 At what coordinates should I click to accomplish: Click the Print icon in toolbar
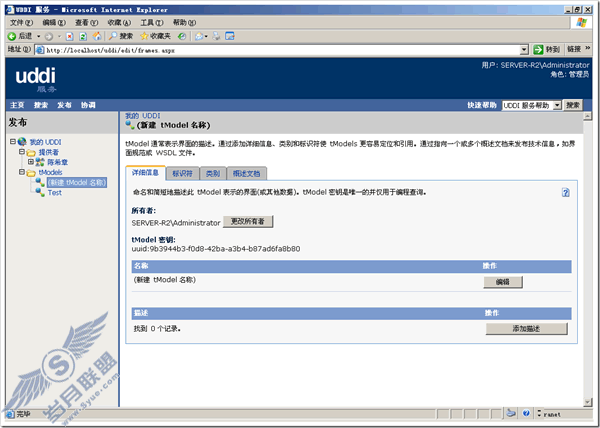click(x=217, y=36)
